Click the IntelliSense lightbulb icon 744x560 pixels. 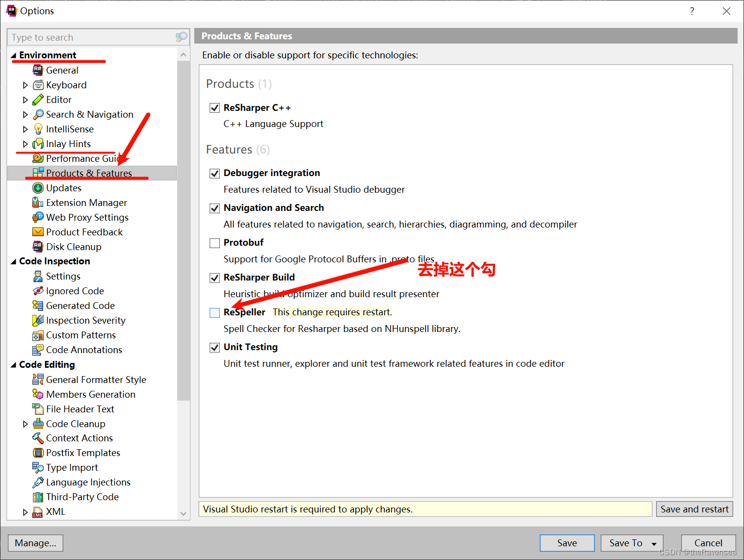point(38,129)
